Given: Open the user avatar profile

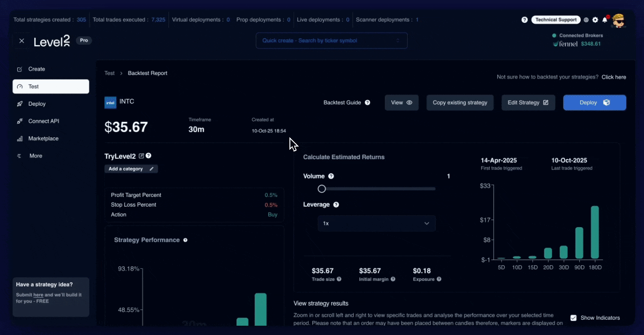Looking at the screenshot, I should (618, 20).
